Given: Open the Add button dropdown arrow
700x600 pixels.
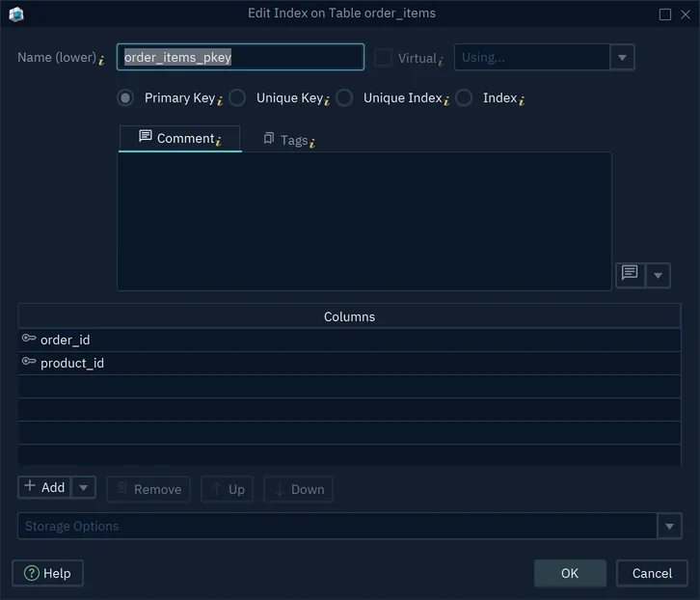Looking at the screenshot, I should click(83, 487).
